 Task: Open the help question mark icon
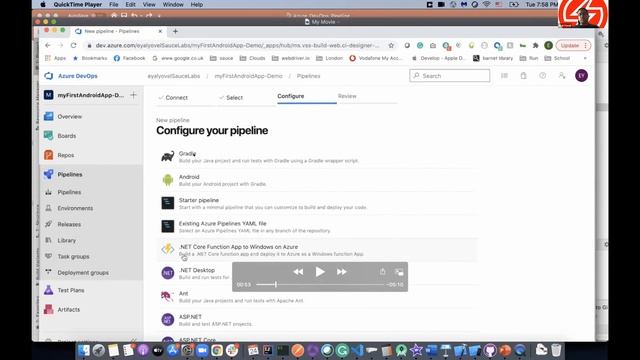542,76
